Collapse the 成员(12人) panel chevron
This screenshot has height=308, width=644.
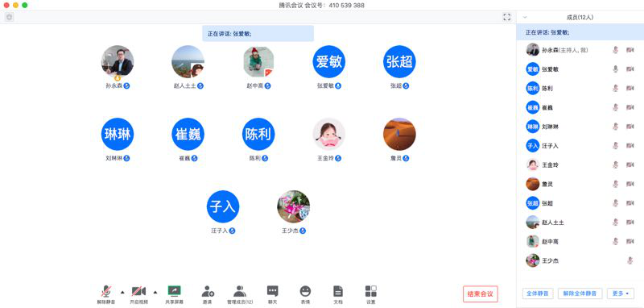(x=525, y=17)
